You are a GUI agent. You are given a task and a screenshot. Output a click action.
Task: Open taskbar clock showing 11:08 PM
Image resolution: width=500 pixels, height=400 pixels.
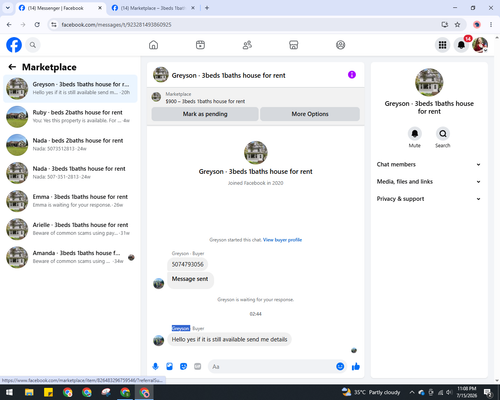click(x=467, y=392)
